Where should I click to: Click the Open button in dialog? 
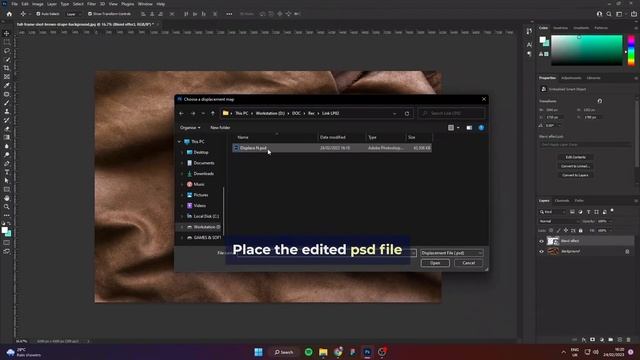coord(435,263)
